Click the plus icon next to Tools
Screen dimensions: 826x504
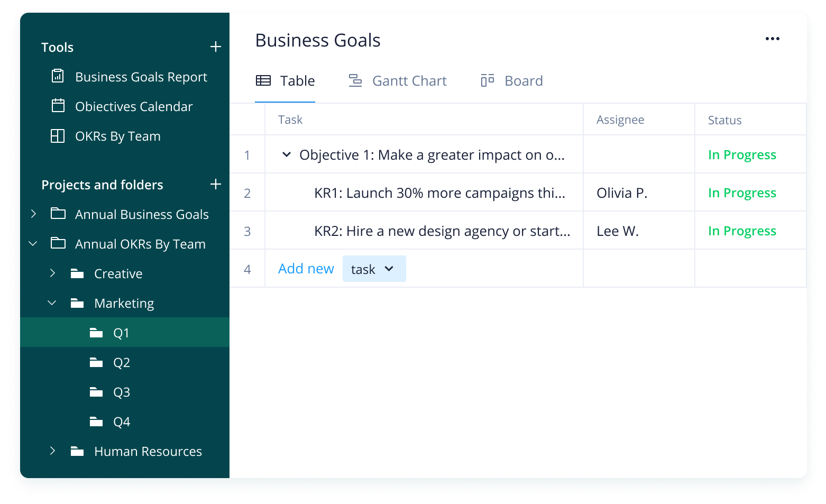click(215, 47)
